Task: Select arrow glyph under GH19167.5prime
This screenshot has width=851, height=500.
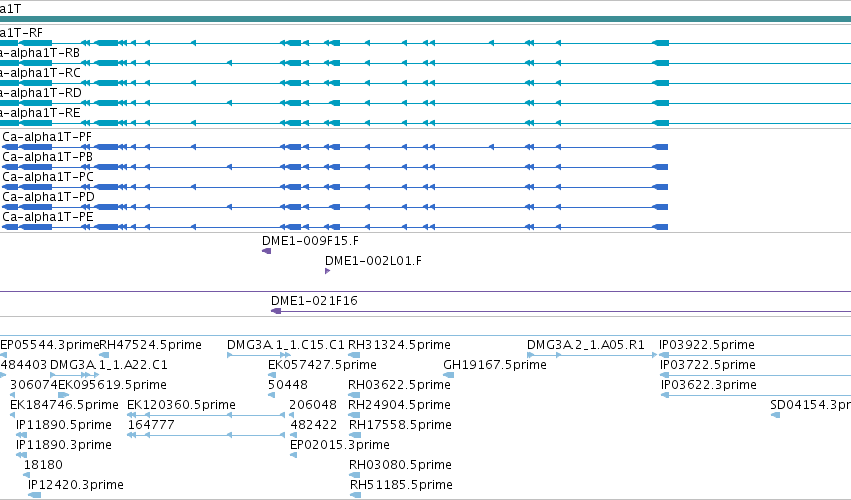Action: (x=448, y=375)
